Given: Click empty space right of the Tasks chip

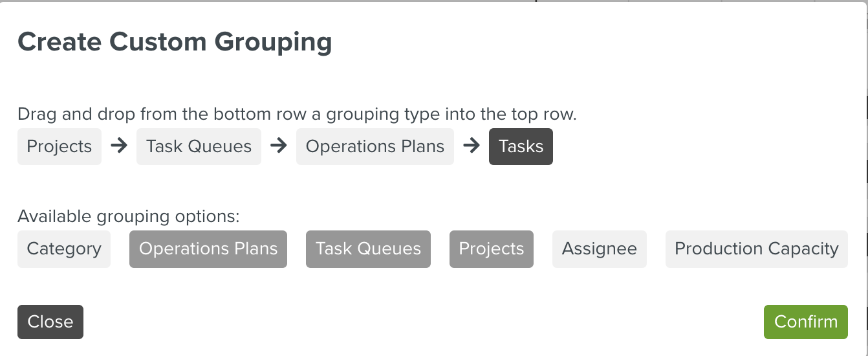Looking at the screenshot, I should (x=679, y=146).
